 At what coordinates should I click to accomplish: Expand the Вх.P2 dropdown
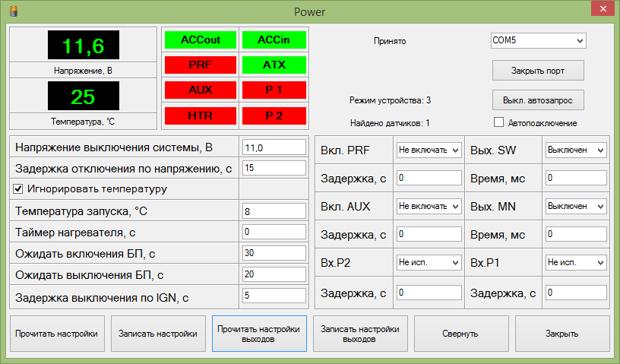(429, 262)
